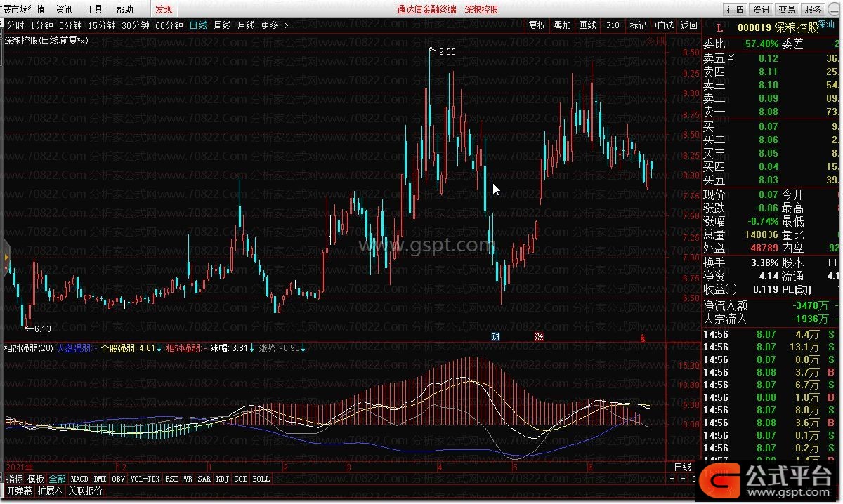Click the ¥ symbol next to 卖五
Image resolution: width=843 pixels, height=504 pixels.
[731, 58]
